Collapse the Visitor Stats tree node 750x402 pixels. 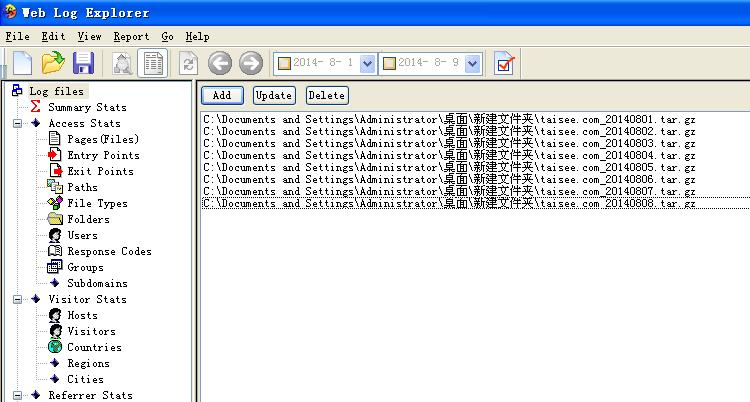click(x=18, y=299)
